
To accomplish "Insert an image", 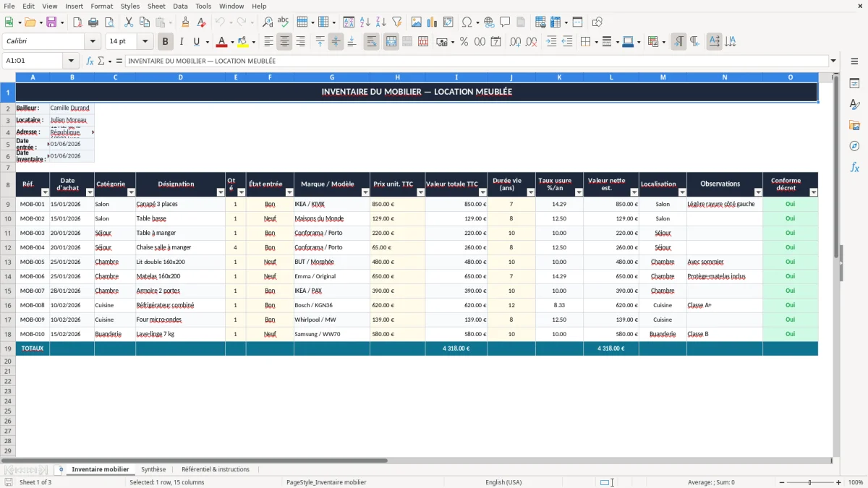I will point(417,22).
